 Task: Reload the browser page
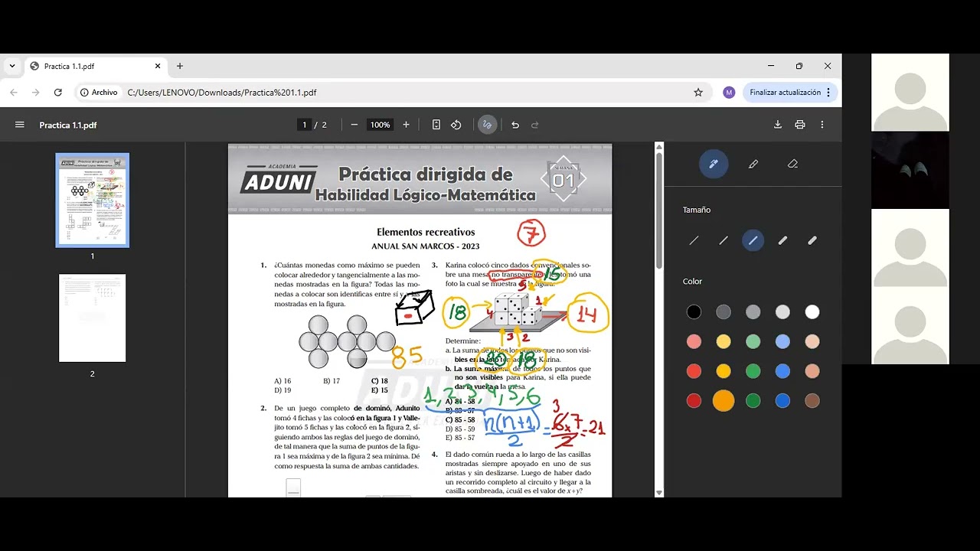57,93
